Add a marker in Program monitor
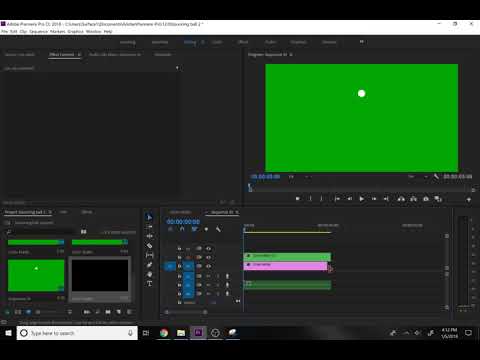 click(x=298, y=199)
